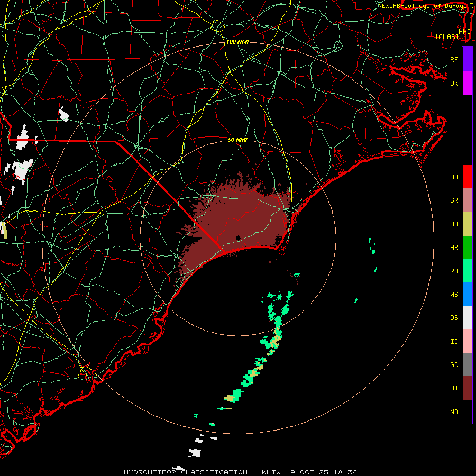Click the 100 NMI range ring label

237,42
